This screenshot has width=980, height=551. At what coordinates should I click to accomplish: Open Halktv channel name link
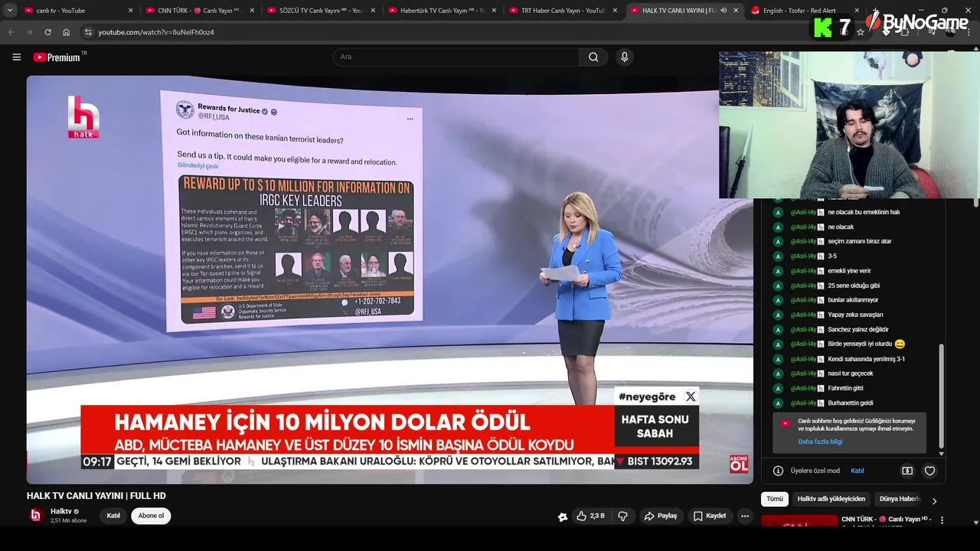click(x=61, y=511)
